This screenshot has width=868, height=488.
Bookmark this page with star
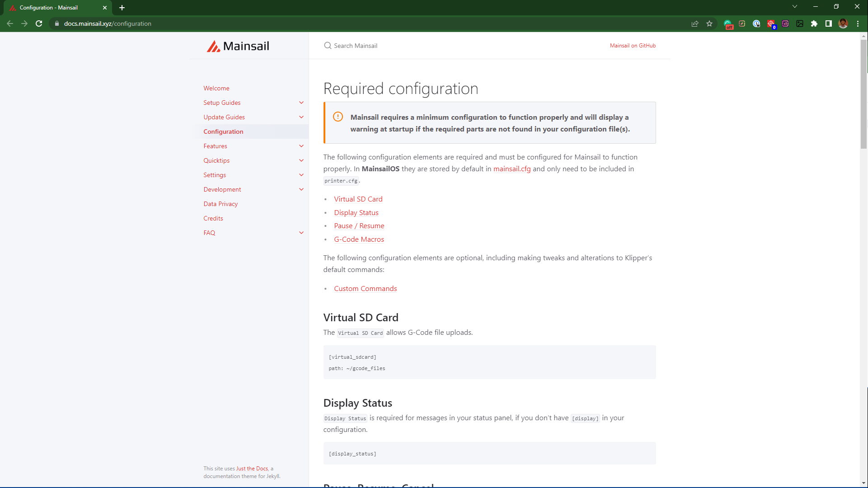coord(709,23)
